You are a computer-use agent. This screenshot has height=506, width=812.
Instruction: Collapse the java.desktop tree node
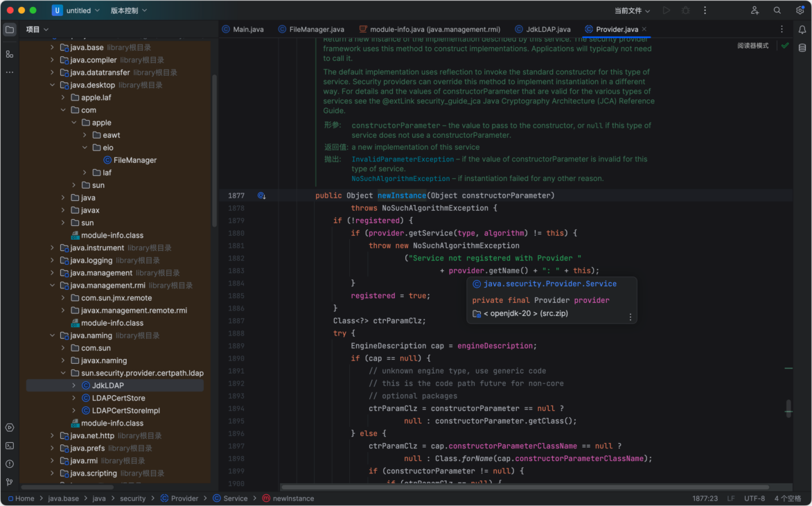52,85
